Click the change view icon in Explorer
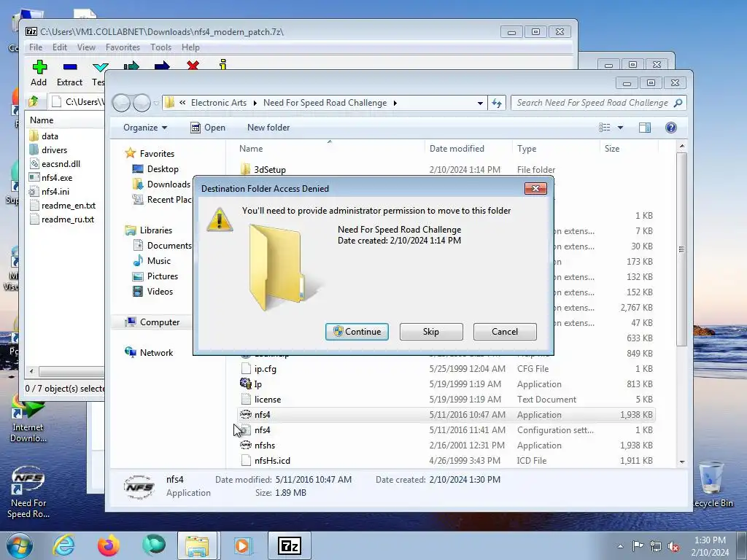The image size is (747, 560). 605,127
